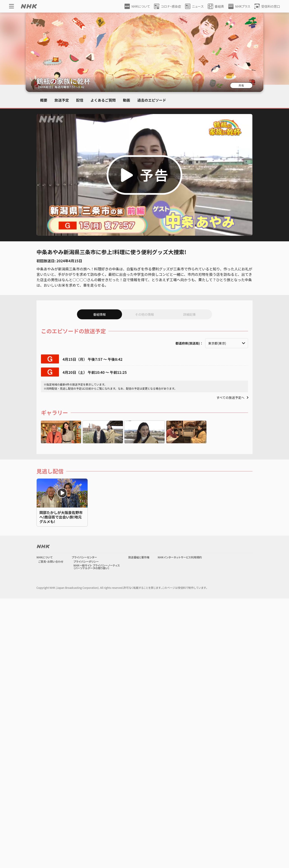Select the 動画 nav tab

(x=126, y=101)
